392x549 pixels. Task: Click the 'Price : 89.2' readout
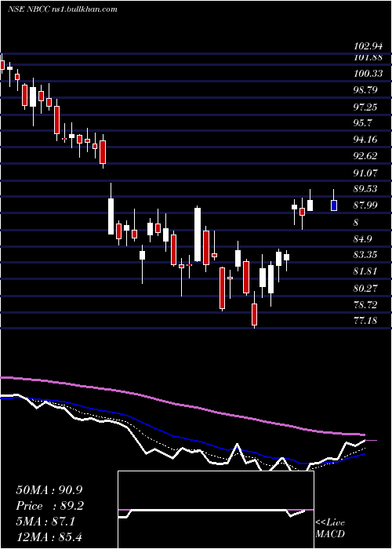click(x=49, y=506)
